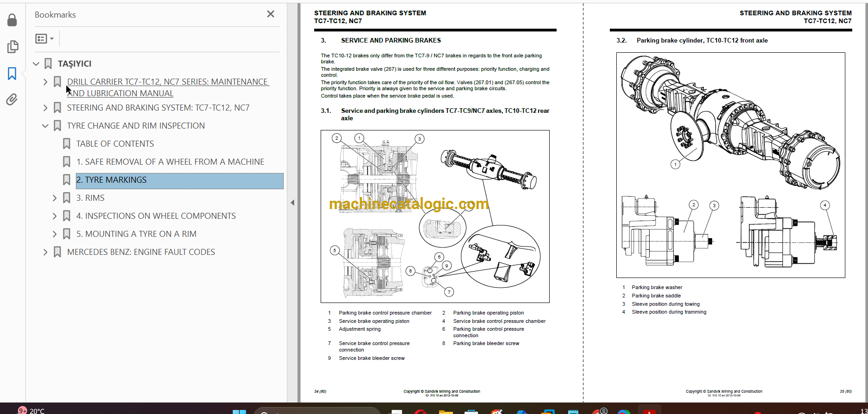Expand the DRILL CARRIER maintenance manual bookmark

[45, 82]
